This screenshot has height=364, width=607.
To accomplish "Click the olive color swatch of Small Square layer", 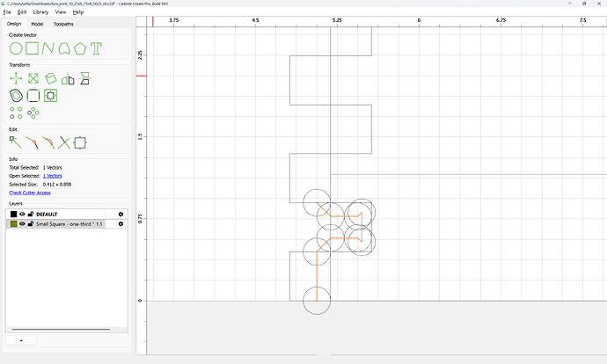I will point(13,224).
